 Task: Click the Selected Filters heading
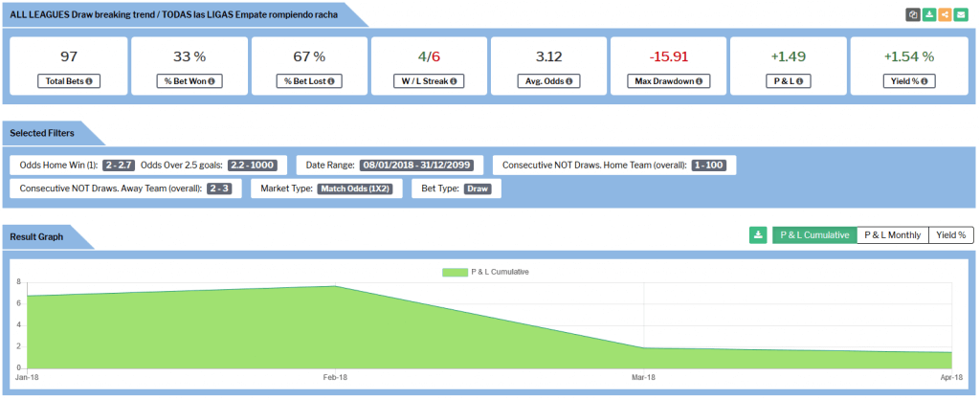(x=42, y=133)
